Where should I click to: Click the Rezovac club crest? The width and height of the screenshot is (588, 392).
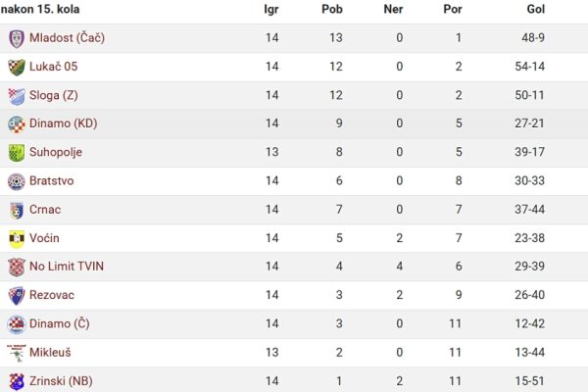pos(17,296)
